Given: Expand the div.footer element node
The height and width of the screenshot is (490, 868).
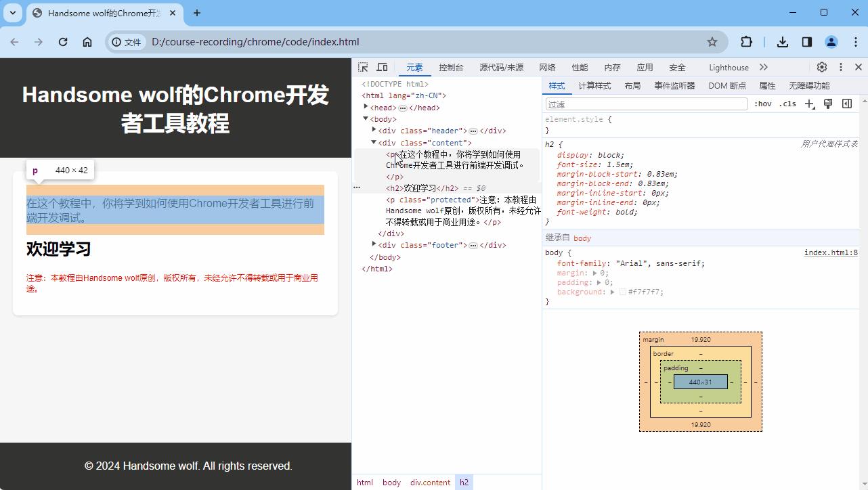Looking at the screenshot, I should coord(374,244).
